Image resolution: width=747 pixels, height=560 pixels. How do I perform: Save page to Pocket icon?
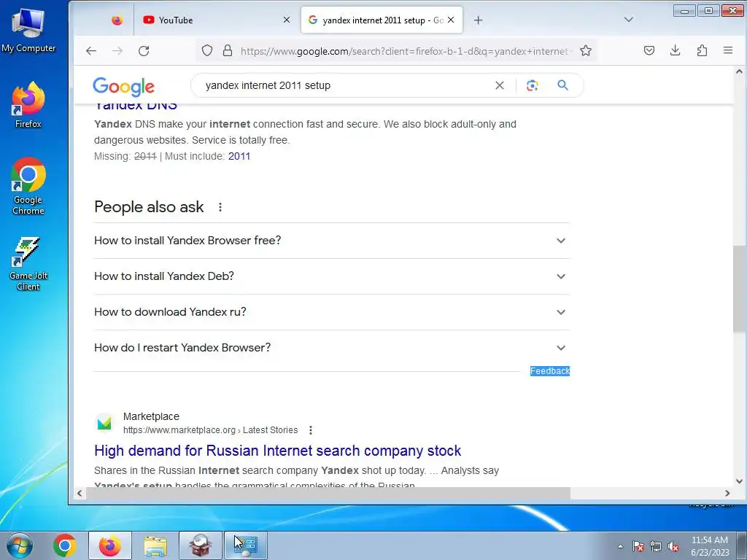[x=649, y=50]
